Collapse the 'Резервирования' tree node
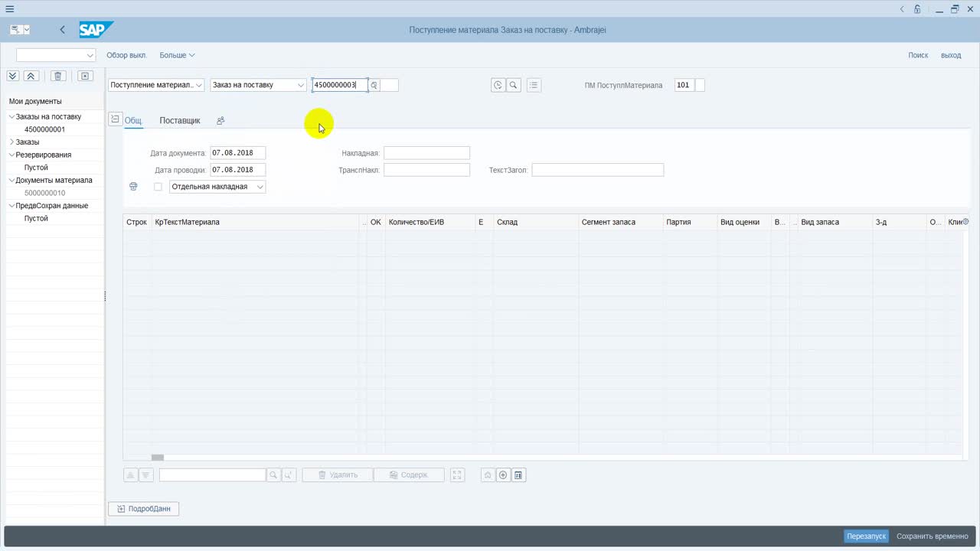 (x=11, y=155)
